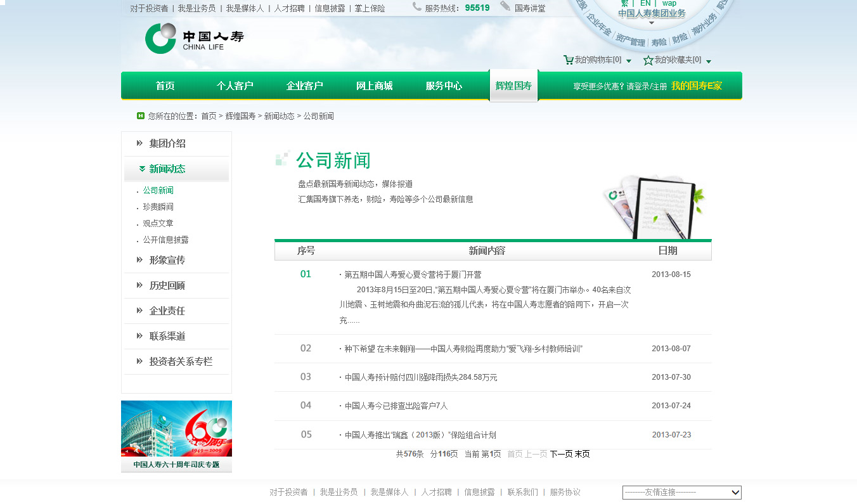The height and width of the screenshot is (504, 857).
Task: Click the hotline number 95519
Action: (477, 8)
